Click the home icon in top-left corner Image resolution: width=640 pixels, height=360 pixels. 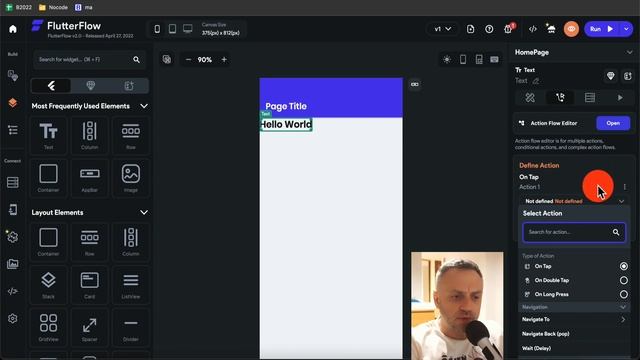13,29
